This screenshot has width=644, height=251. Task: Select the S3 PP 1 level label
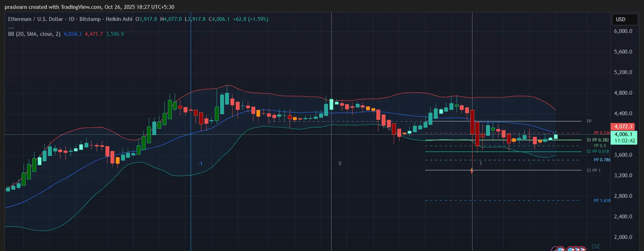pos(593,171)
